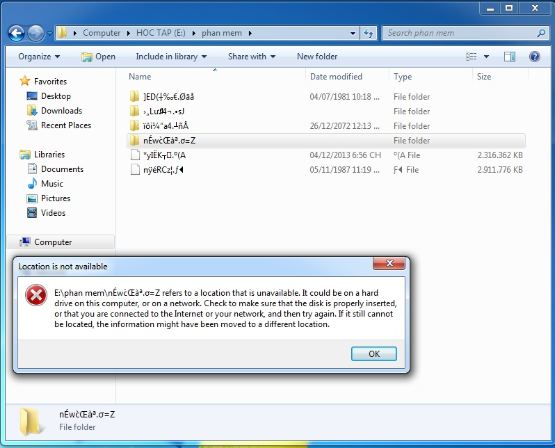The image size is (555, 448).
Task: Click OK in the error dialog
Action: tap(374, 354)
